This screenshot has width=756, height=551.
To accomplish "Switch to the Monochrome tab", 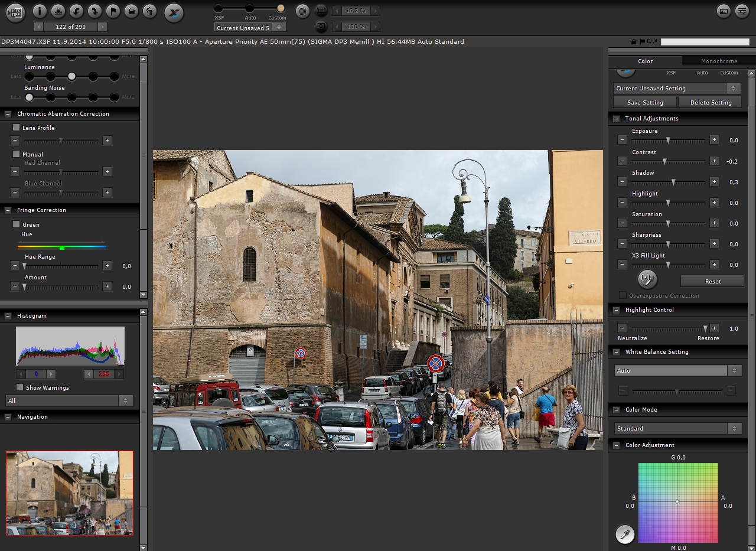I will (719, 61).
